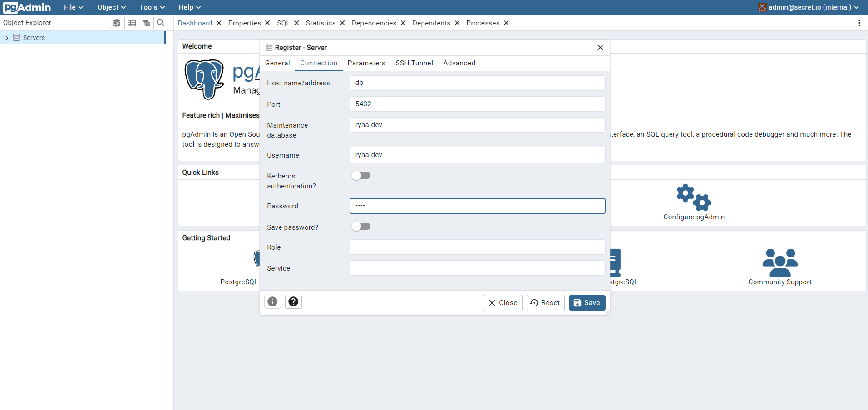Click the info icon in dialog footer
The image size is (868, 410).
coord(272,301)
